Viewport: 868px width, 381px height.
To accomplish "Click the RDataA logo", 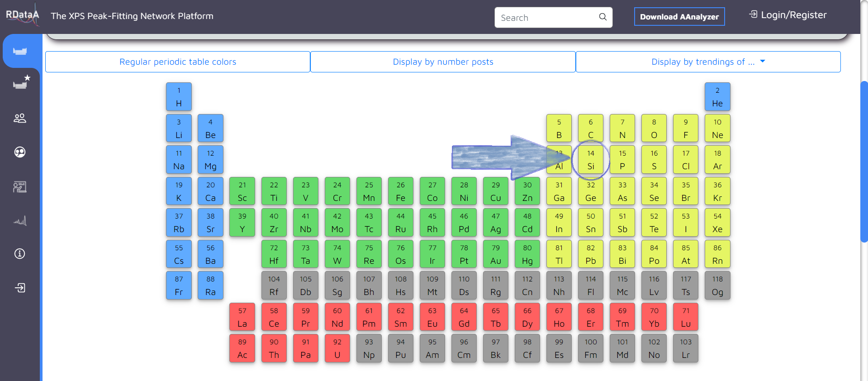I will pyautogui.click(x=22, y=15).
